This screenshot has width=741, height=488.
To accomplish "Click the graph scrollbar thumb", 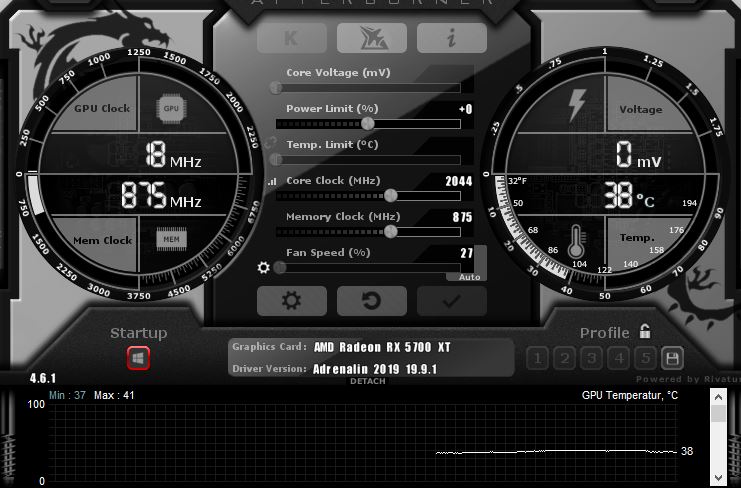I will (718, 413).
